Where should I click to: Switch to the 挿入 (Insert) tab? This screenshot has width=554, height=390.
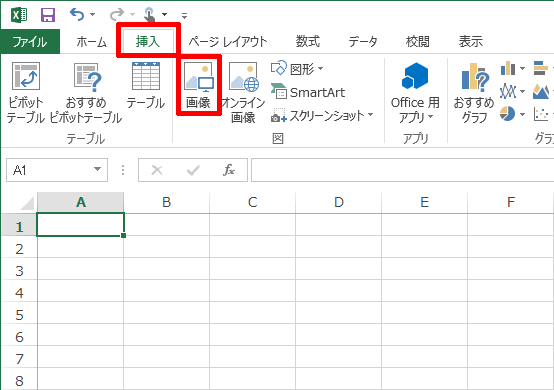pyautogui.click(x=148, y=41)
